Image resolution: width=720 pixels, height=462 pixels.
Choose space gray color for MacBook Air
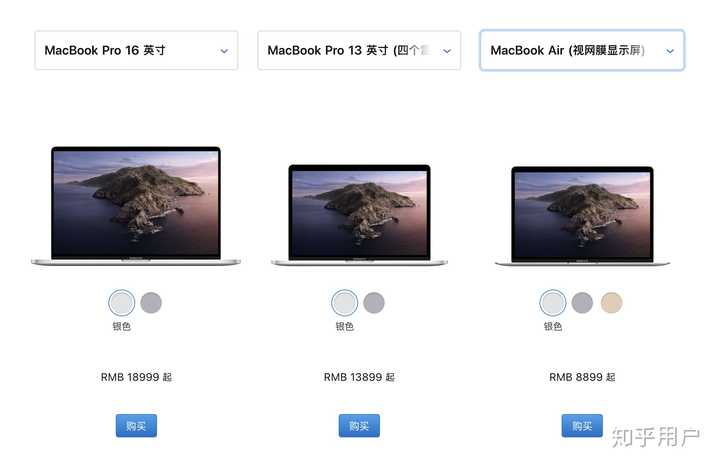(582, 303)
